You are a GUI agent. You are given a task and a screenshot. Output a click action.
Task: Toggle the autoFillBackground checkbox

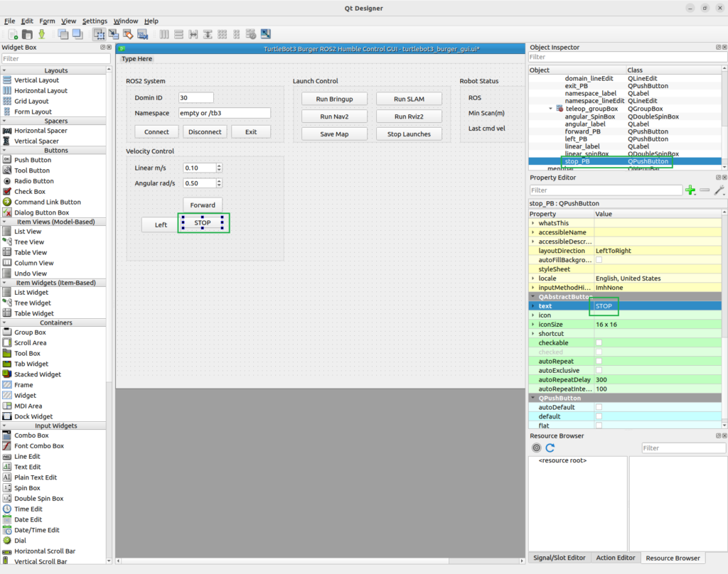coord(599,260)
